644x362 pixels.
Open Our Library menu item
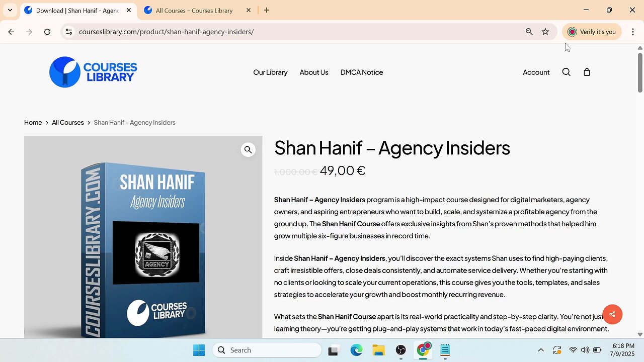click(270, 72)
